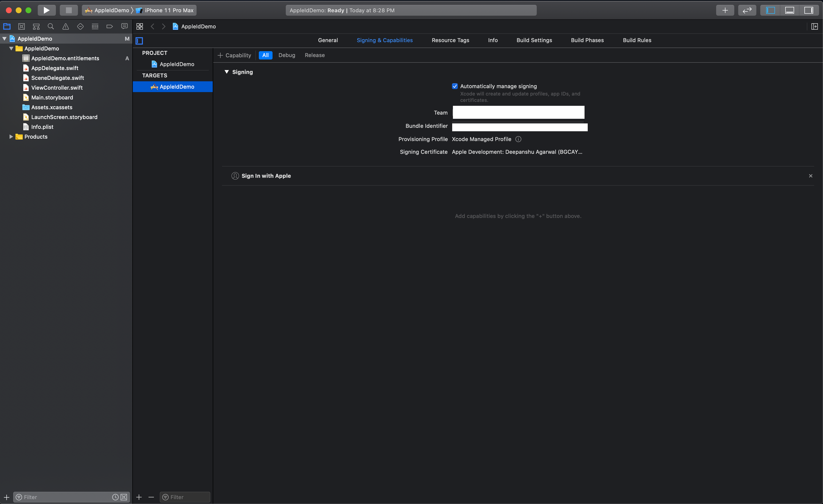
Task: Toggle the bottom debug area panel
Action: 790,10
